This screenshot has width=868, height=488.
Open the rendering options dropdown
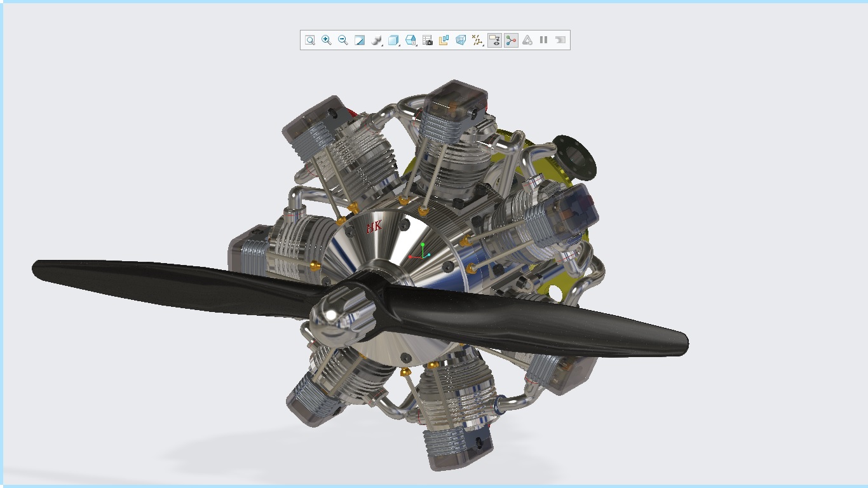click(x=377, y=40)
